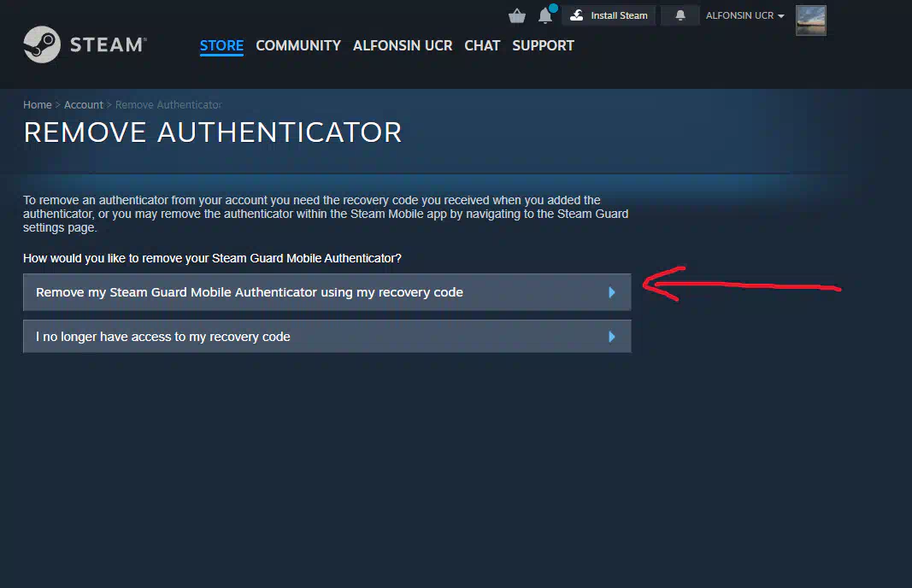
Task: Open the ALFONSIN UCR profile menu
Action: tap(403, 45)
